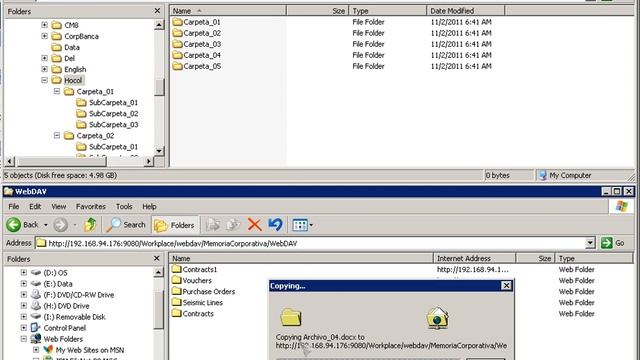Click the blue Undo arrow icon
Screen dimensions: 640x360
pos(276,224)
